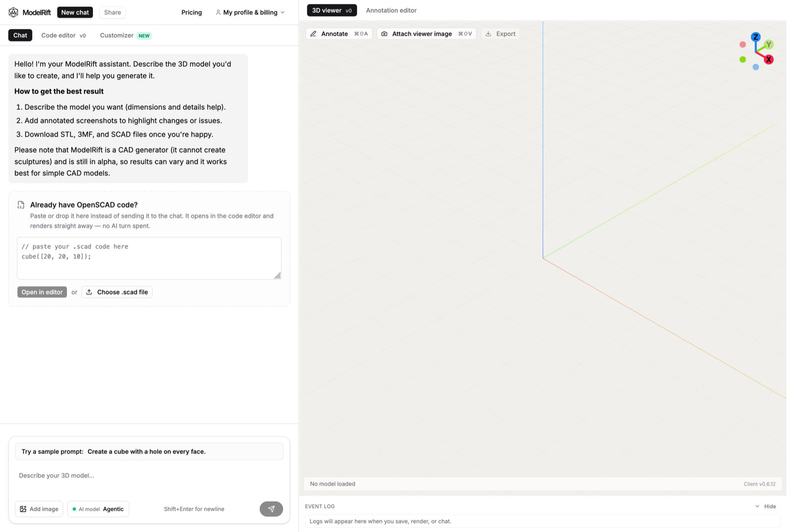The height and width of the screenshot is (532, 787).
Task: Click the textarea resize handle
Action: coord(277,276)
